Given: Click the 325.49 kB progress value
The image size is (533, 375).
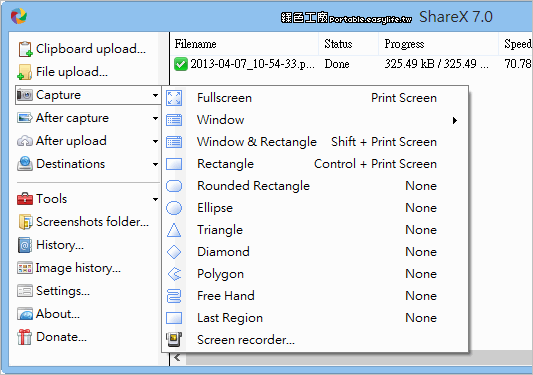Looking at the screenshot, I should (x=436, y=64).
